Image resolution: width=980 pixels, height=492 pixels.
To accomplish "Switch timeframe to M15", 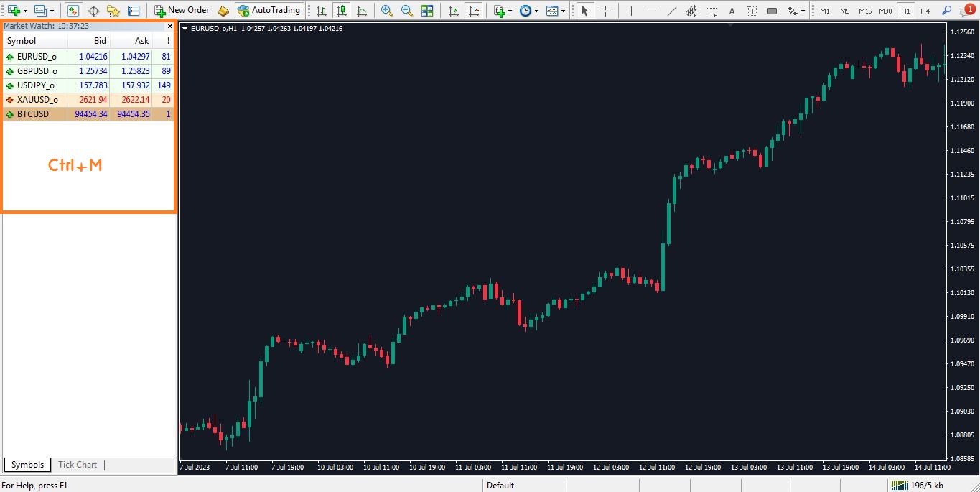I will (x=865, y=11).
